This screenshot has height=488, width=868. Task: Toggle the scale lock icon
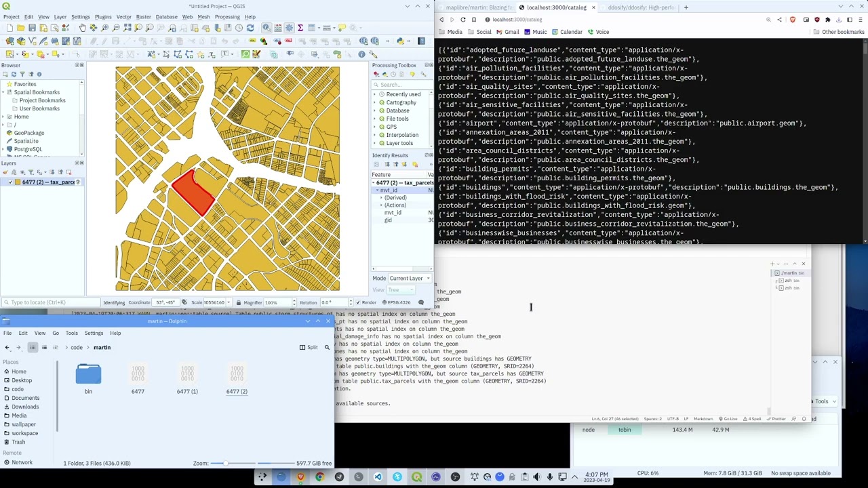tap(238, 302)
